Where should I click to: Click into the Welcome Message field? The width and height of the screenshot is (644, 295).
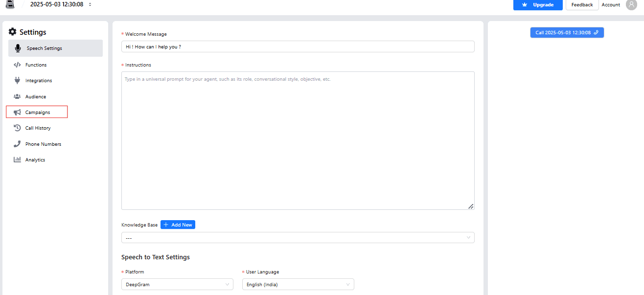click(x=298, y=46)
